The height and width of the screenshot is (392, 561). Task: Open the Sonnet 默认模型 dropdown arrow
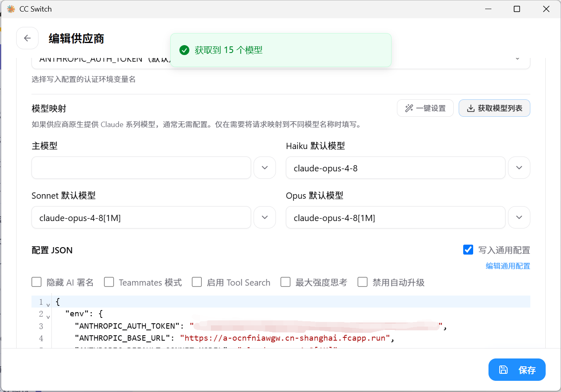tap(265, 217)
